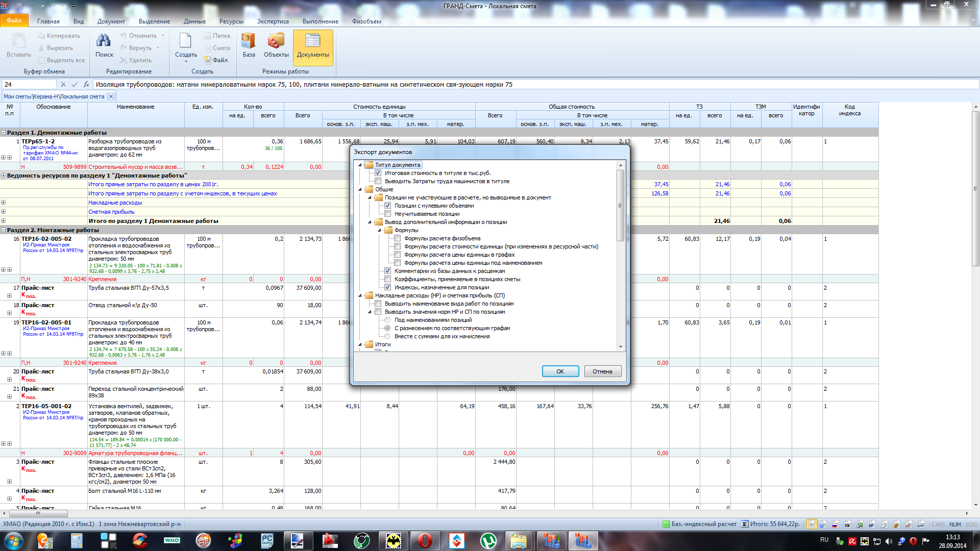The width and height of the screenshot is (980, 551).
Task: Click the Создать new document icon
Action: coord(185,41)
